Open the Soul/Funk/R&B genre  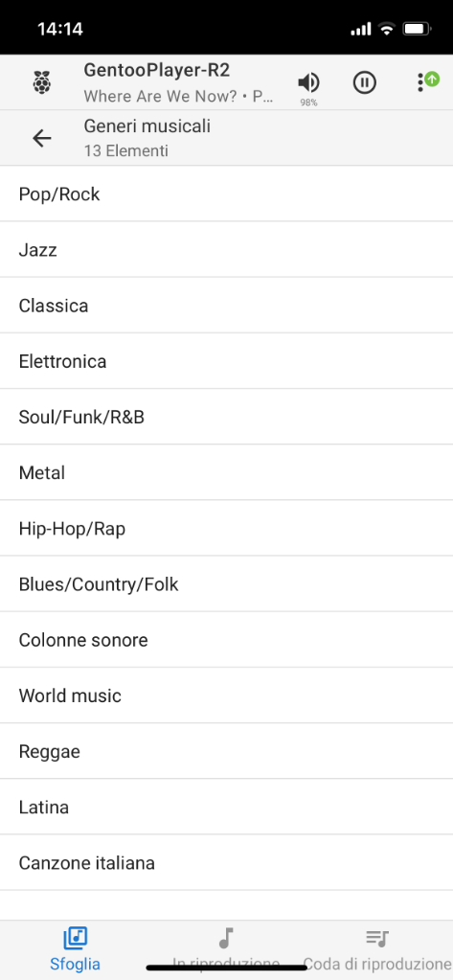(226, 417)
